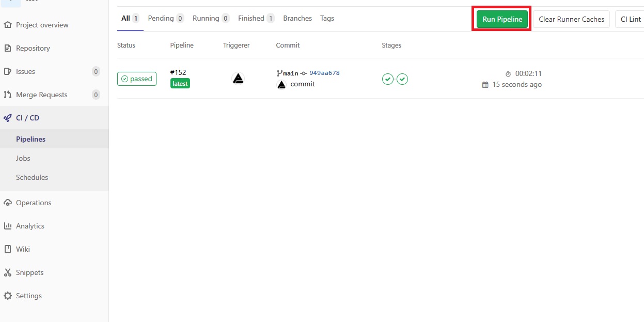Click the Issues icon
This screenshot has width=644, height=322.
(x=7, y=71)
